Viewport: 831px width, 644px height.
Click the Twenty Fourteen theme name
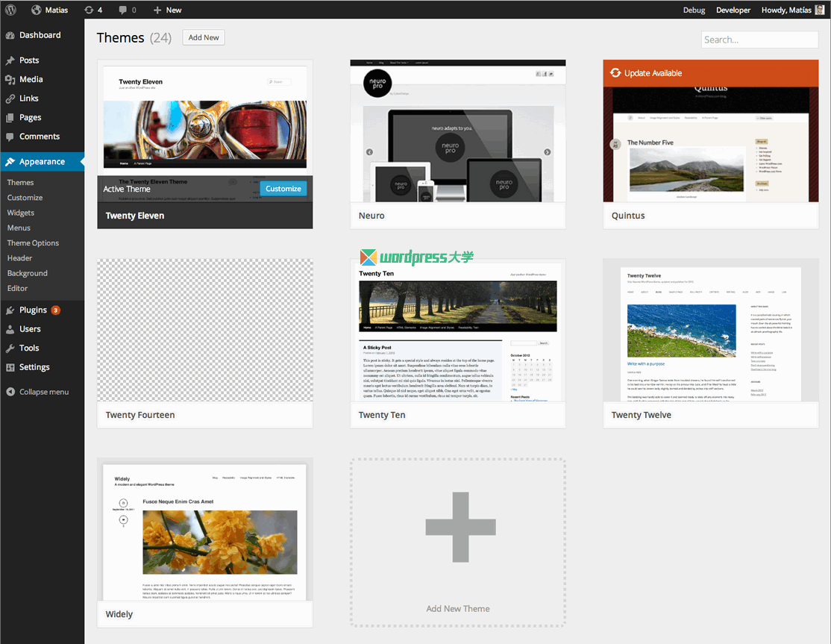coord(140,415)
